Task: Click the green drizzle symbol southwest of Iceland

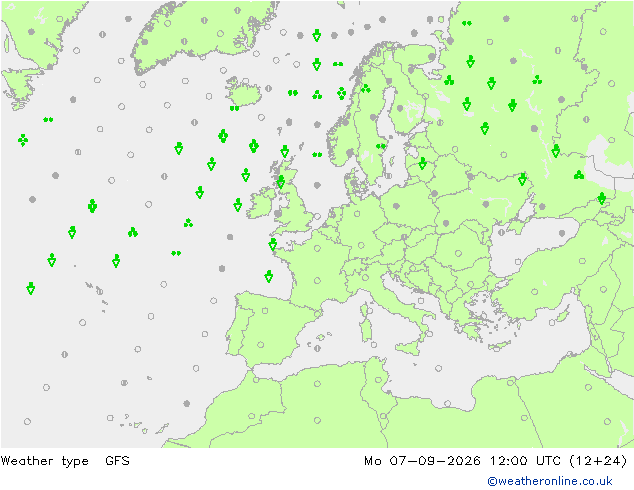Action: pyautogui.click(x=235, y=108)
